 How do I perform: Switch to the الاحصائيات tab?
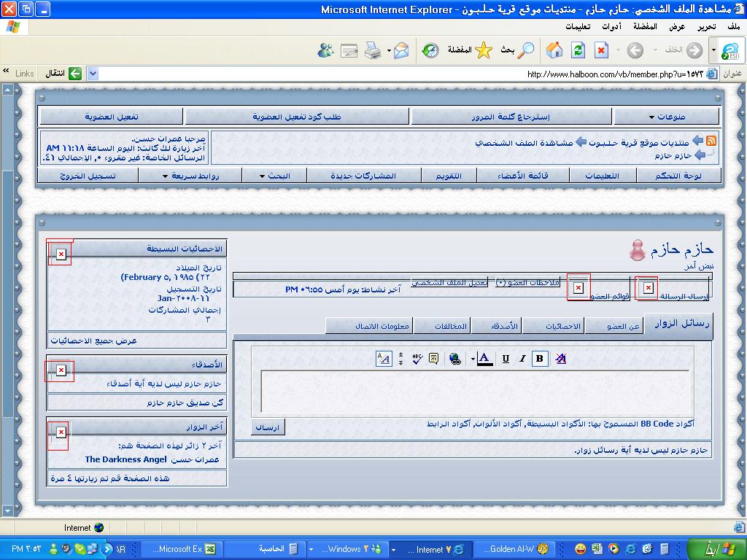563,326
